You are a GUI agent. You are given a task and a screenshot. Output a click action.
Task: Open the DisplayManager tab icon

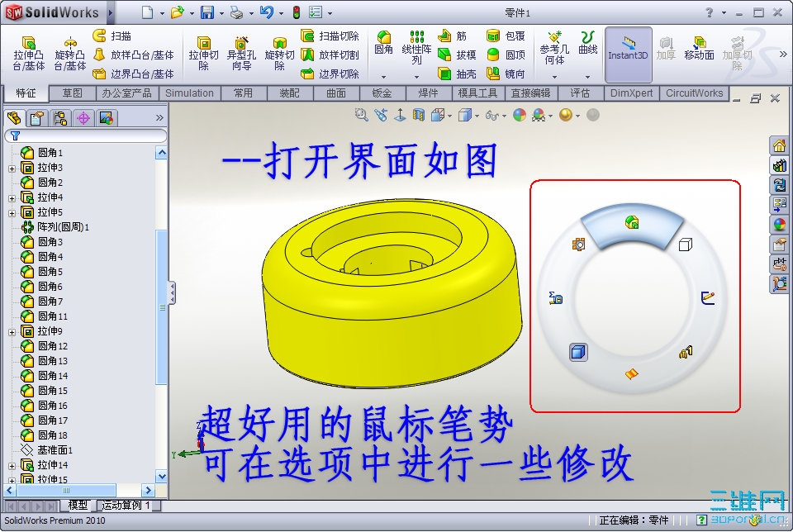(107, 118)
